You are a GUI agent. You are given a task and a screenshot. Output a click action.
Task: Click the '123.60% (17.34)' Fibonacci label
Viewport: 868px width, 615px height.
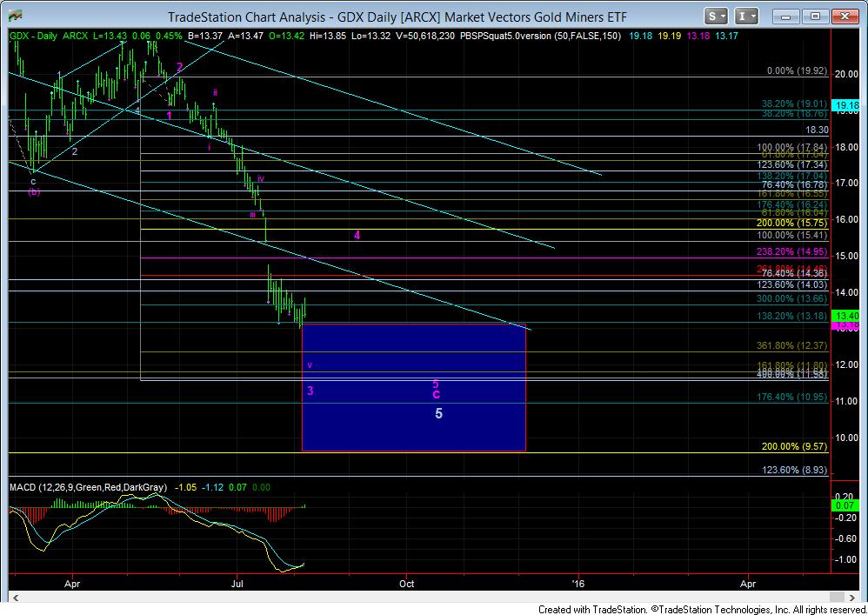pyautogui.click(x=792, y=165)
